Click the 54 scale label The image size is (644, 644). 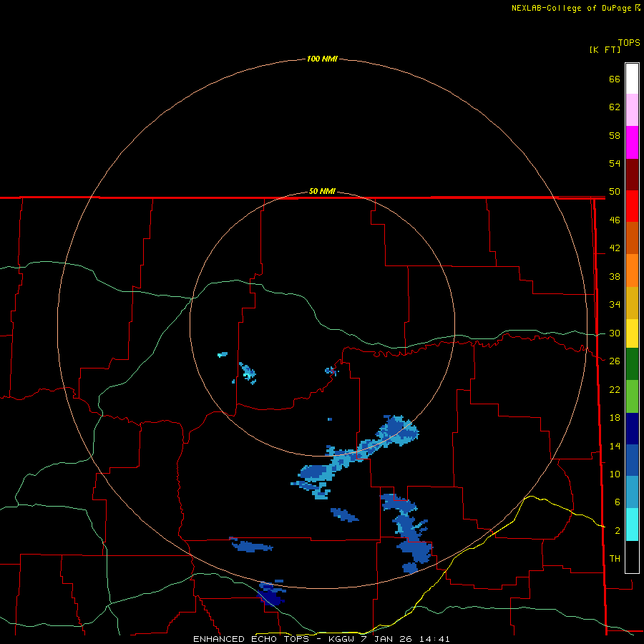point(615,163)
